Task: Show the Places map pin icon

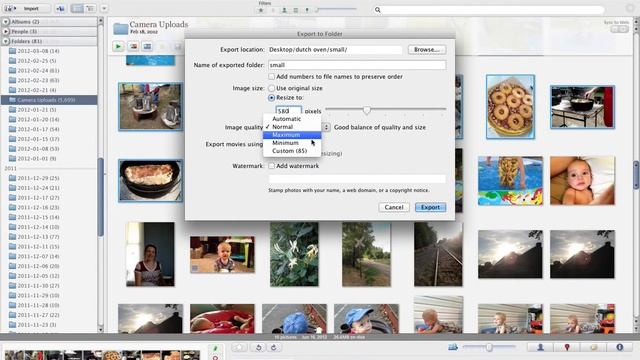Action: 567,347
